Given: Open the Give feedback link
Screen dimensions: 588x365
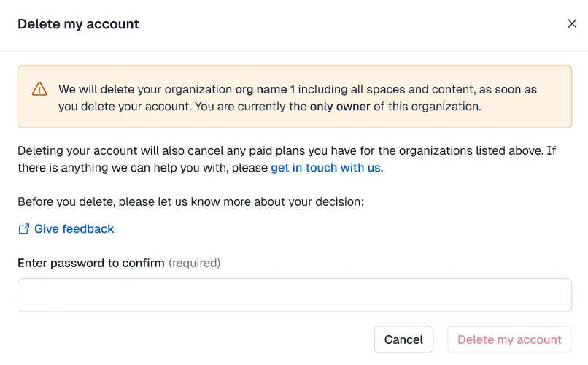Looking at the screenshot, I should click(74, 229).
